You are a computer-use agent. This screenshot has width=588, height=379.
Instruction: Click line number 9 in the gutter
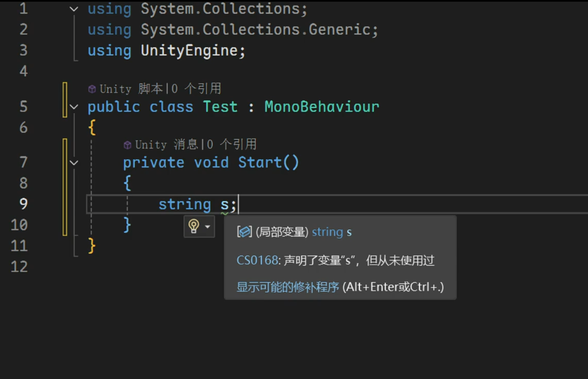click(x=23, y=204)
